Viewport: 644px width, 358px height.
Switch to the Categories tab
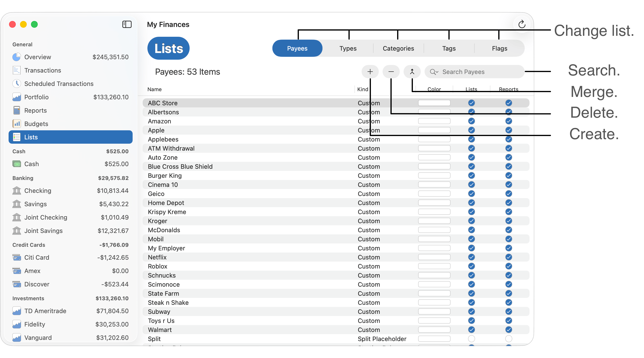pos(398,48)
